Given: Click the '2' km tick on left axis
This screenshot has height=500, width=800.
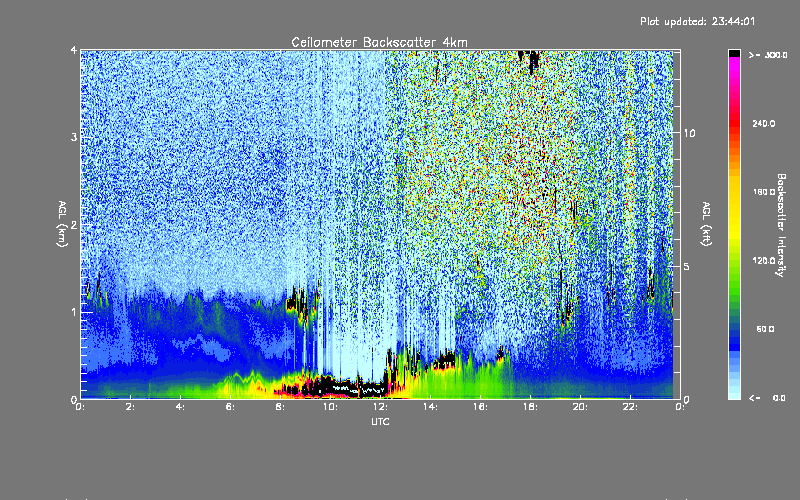Looking at the screenshot, I should click(x=74, y=225).
